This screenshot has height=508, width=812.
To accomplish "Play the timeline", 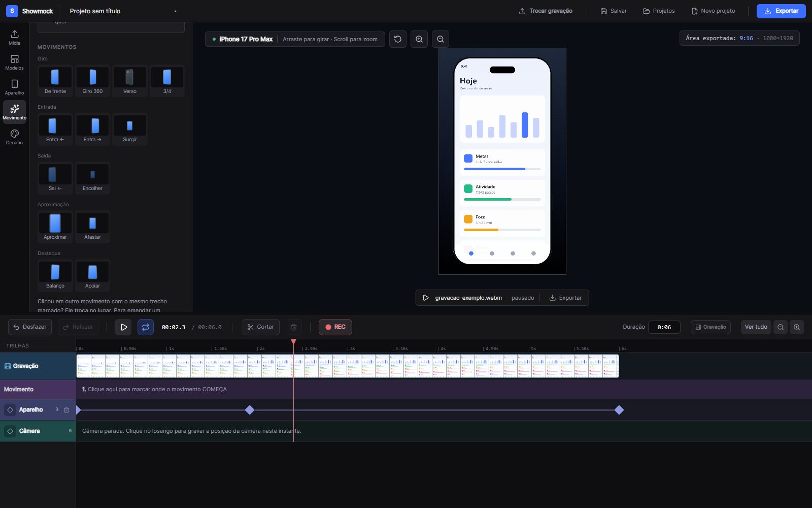I will pos(123,327).
